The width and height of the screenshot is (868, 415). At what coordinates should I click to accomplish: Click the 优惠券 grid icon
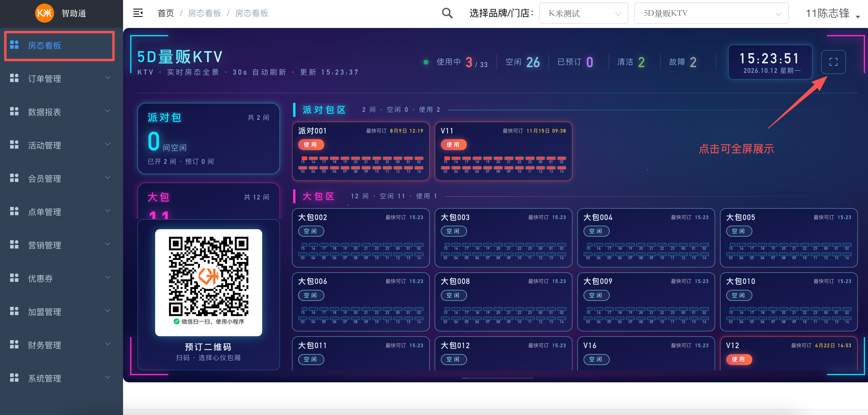[x=14, y=278]
